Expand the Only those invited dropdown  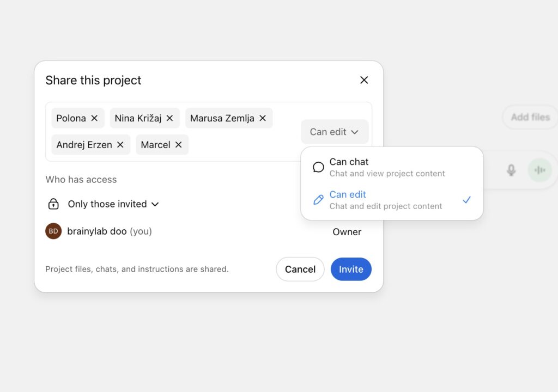tap(113, 204)
